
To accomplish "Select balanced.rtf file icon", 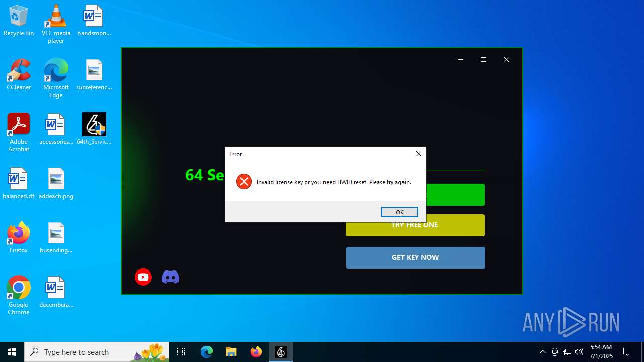I will tap(19, 184).
